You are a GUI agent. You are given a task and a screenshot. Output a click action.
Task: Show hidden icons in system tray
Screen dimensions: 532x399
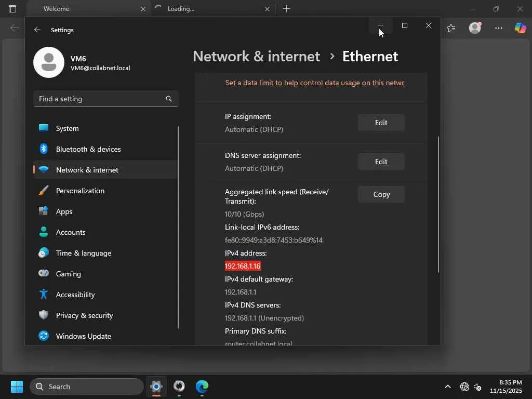pyautogui.click(x=447, y=387)
